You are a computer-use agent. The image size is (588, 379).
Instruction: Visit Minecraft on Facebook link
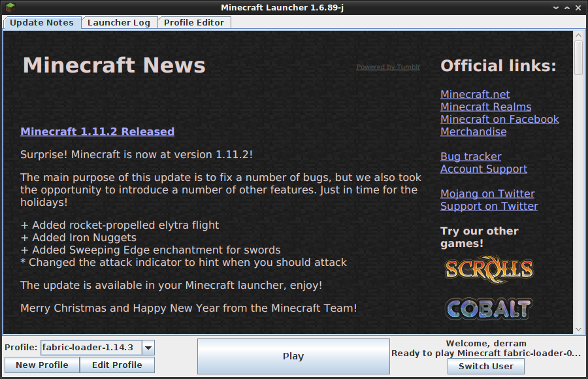click(500, 119)
